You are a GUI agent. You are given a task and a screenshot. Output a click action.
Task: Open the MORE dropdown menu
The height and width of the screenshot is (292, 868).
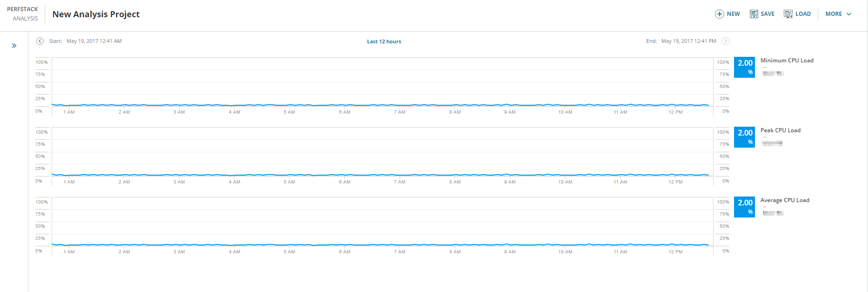(838, 14)
